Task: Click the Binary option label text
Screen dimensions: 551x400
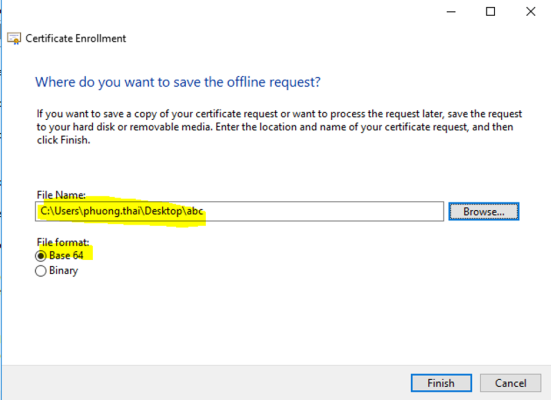Action: (64, 271)
